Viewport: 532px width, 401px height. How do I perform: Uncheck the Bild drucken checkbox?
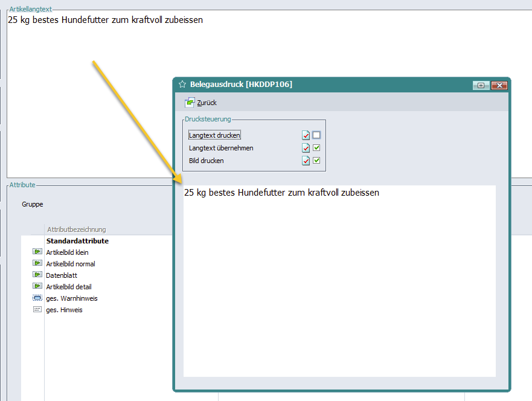[316, 161]
